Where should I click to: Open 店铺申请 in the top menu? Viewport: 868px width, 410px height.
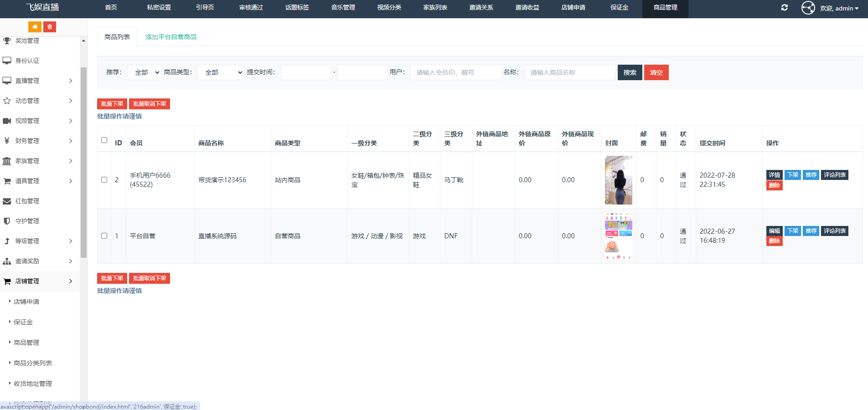[573, 8]
